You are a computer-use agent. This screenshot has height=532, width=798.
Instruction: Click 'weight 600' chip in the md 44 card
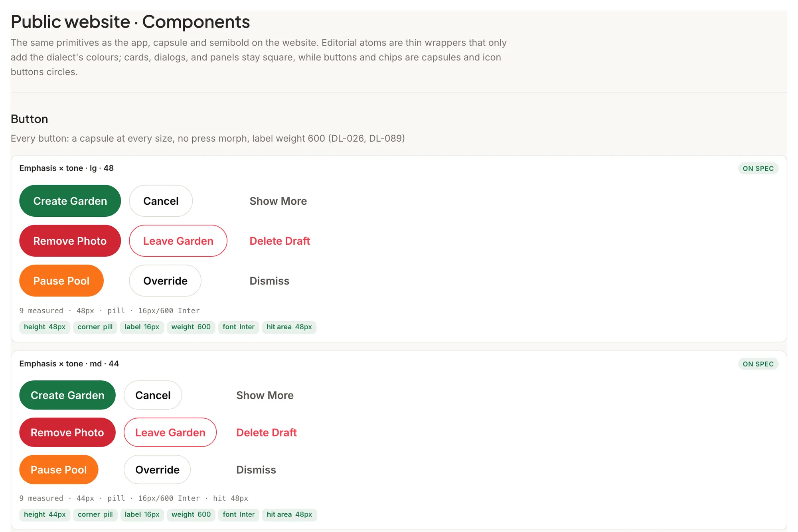pyautogui.click(x=191, y=514)
